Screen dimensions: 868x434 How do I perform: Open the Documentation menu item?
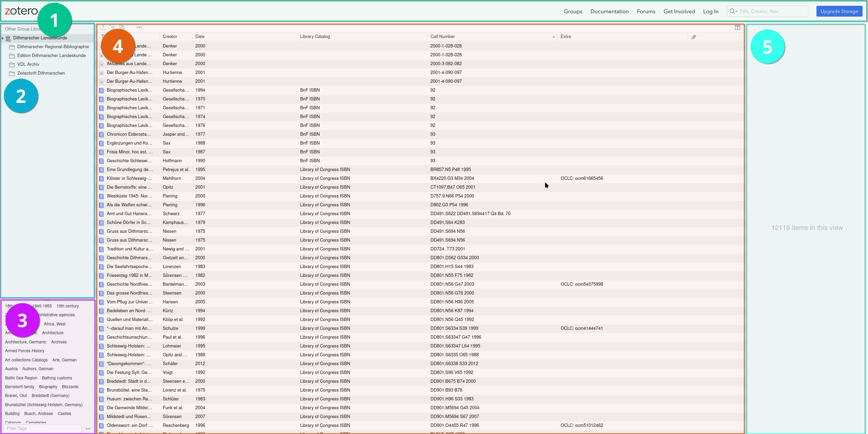(x=610, y=11)
